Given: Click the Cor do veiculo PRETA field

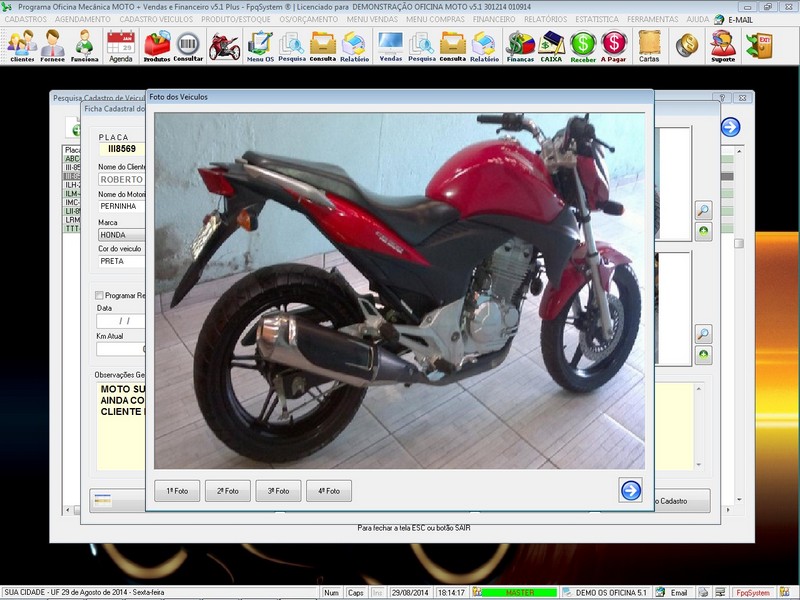Looking at the screenshot, I should coord(121,261).
